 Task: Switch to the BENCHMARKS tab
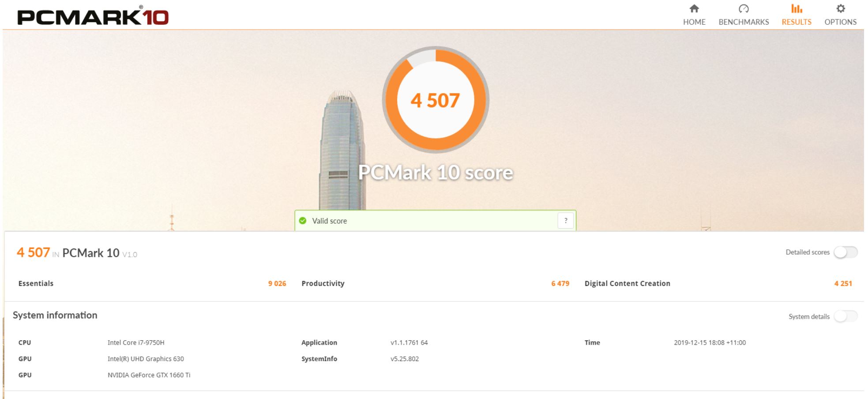click(x=744, y=15)
